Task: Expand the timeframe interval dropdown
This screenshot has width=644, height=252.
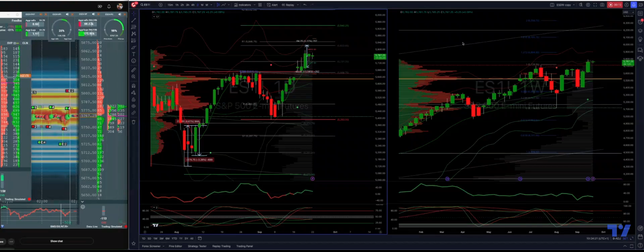Action: point(211,5)
